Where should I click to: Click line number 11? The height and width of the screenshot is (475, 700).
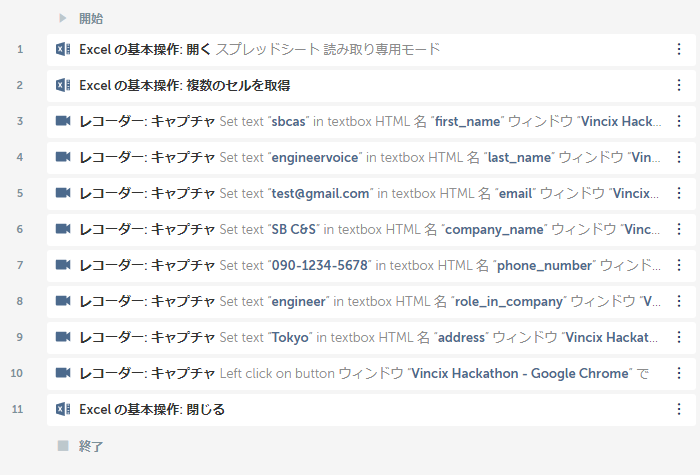coord(17,409)
